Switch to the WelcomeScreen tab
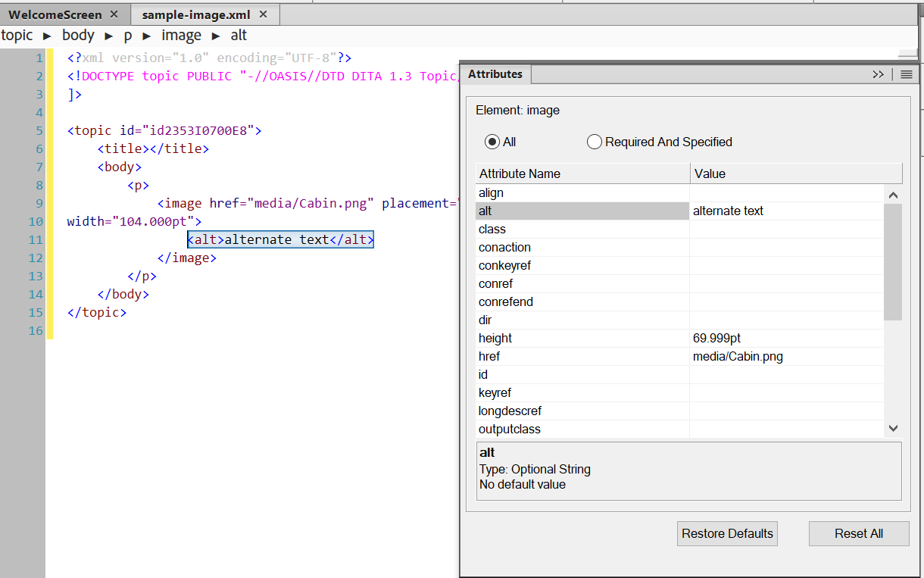The width and height of the screenshot is (924, 578). pos(55,14)
